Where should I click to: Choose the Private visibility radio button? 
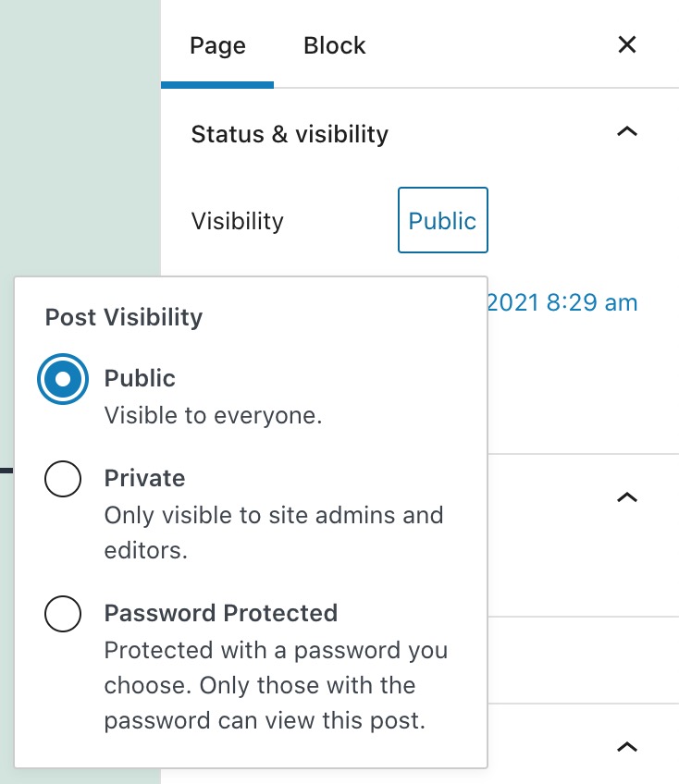(63, 479)
